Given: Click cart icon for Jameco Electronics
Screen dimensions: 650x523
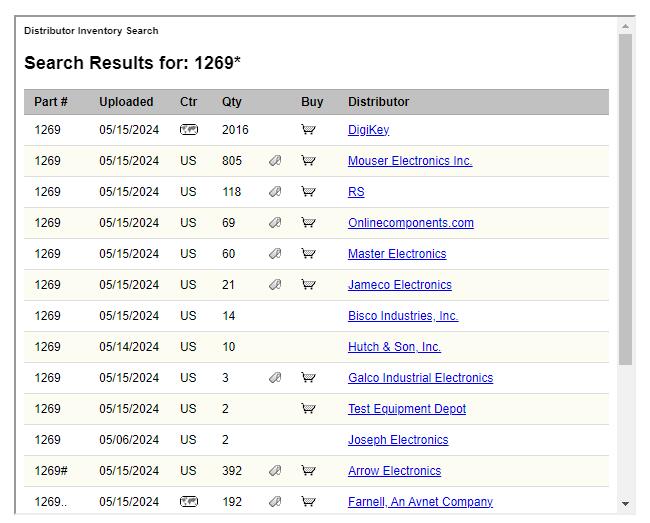Looking at the screenshot, I should coord(308,285).
